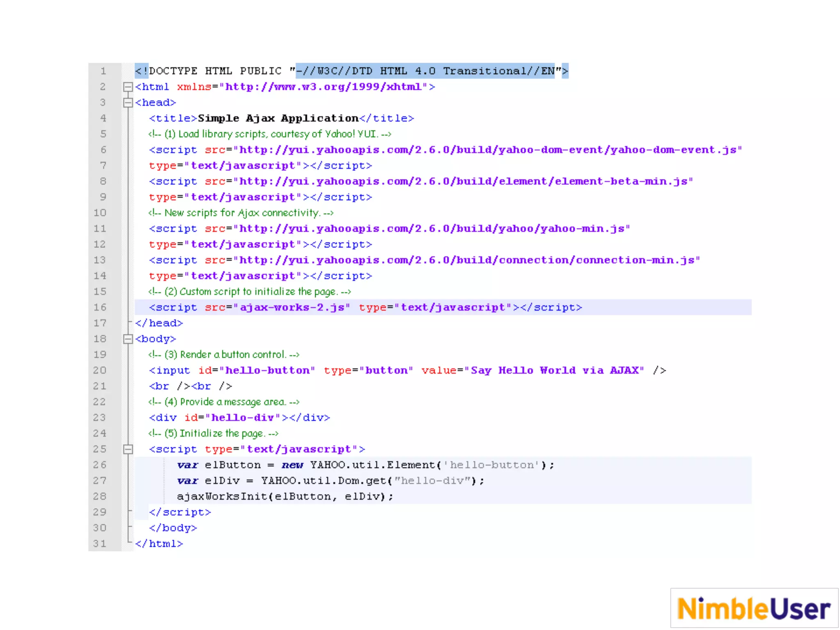Viewport: 840px width, 630px height.
Task: Click the yahoo-dom-event.js script URL
Action: click(x=488, y=150)
